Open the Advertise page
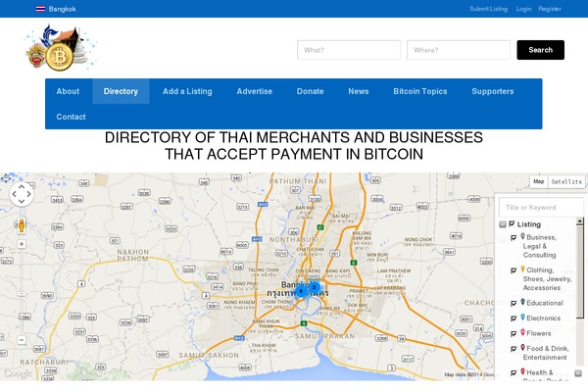This screenshot has width=588, height=392. (254, 91)
